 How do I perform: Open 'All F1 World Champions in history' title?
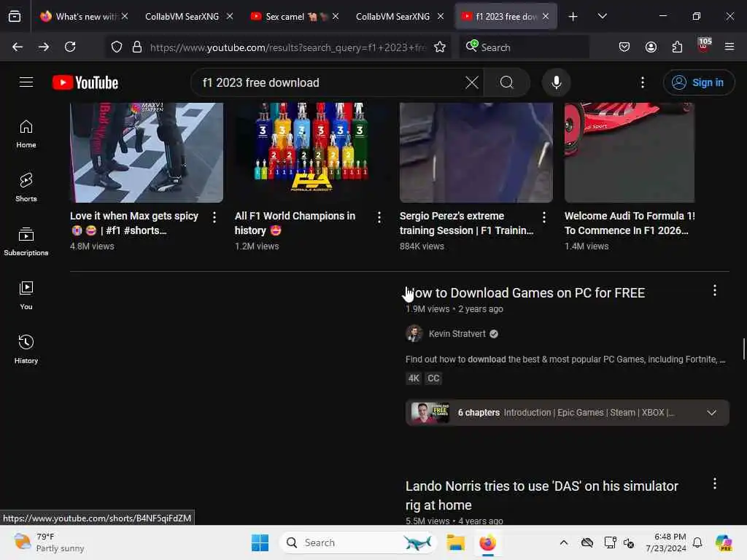[295, 223]
